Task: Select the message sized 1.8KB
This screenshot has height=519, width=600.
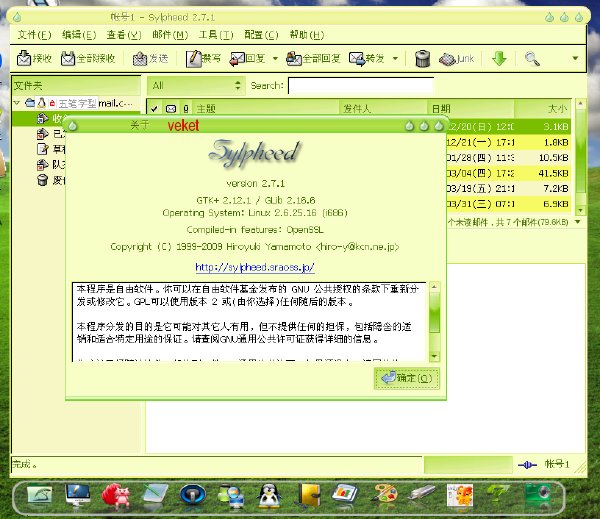Action: pyautogui.click(x=509, y=142)
